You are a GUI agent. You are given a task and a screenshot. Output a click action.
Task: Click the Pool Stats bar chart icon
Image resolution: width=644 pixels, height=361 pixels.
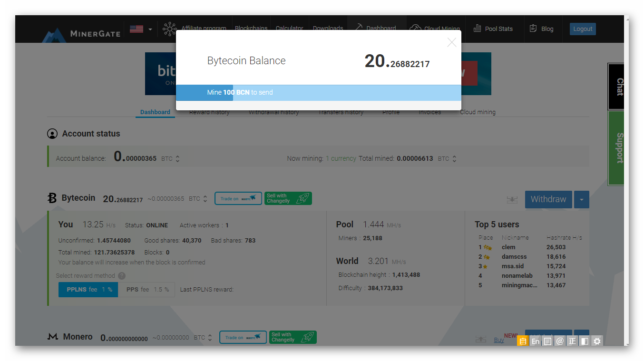pyautogui.click(x=477, y=29)
